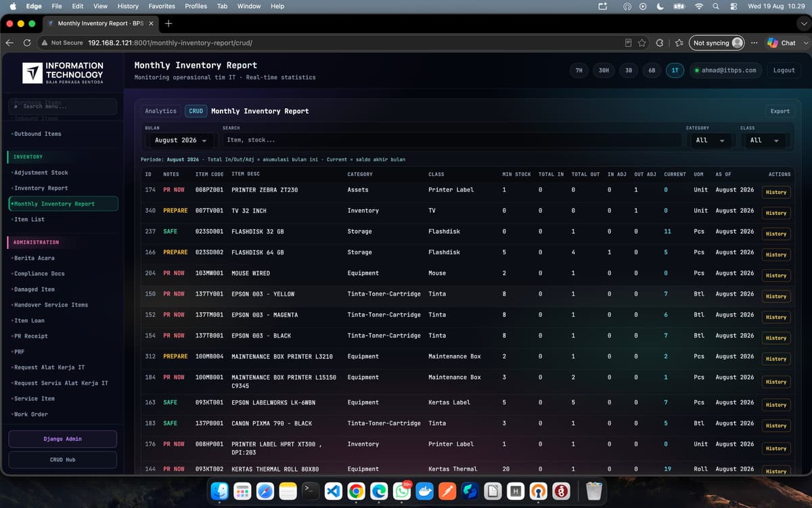Switch to the CRUD tab
Viewport: 812px width, 508px height.
tap(196, 111)
